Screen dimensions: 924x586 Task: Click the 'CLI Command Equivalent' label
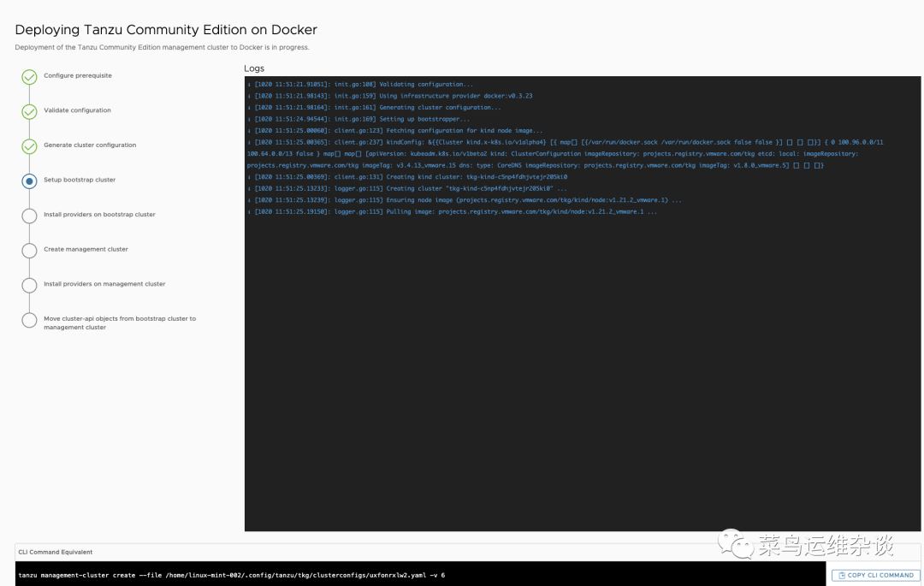pos(56,552)
